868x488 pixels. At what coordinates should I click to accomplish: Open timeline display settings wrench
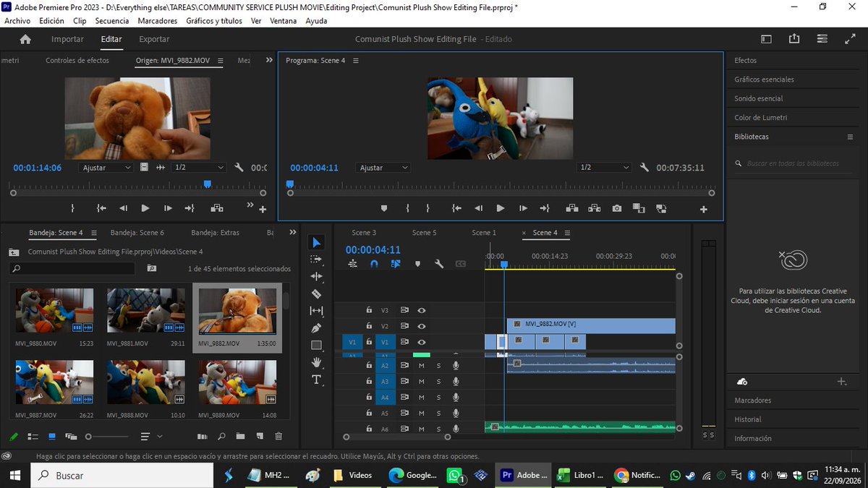(438, 264)
